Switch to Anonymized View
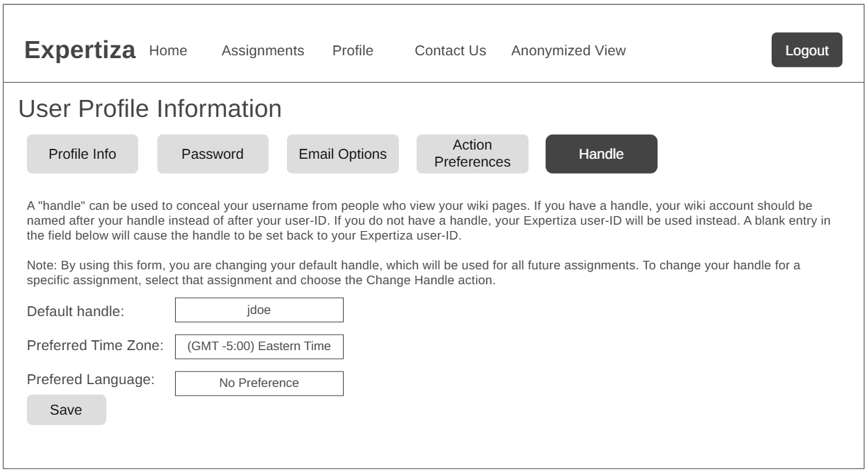This screenshot has height=472, width=868. tap(568, 50)
